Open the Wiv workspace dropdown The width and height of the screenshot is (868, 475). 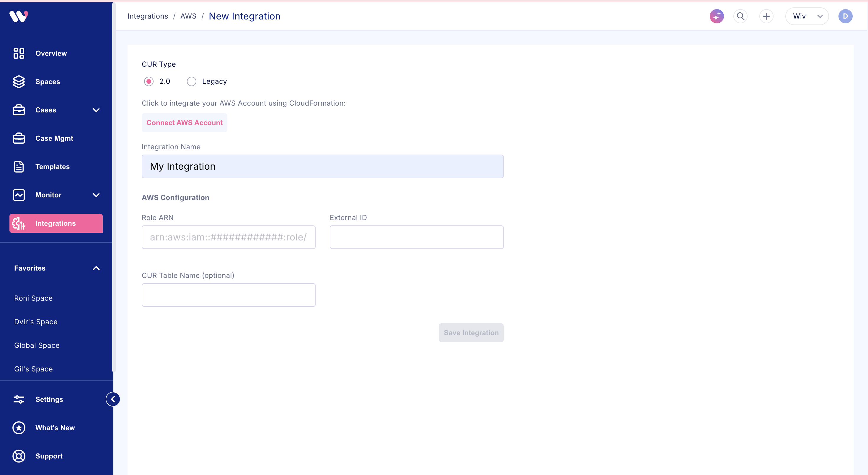click(x=807, y=16)
